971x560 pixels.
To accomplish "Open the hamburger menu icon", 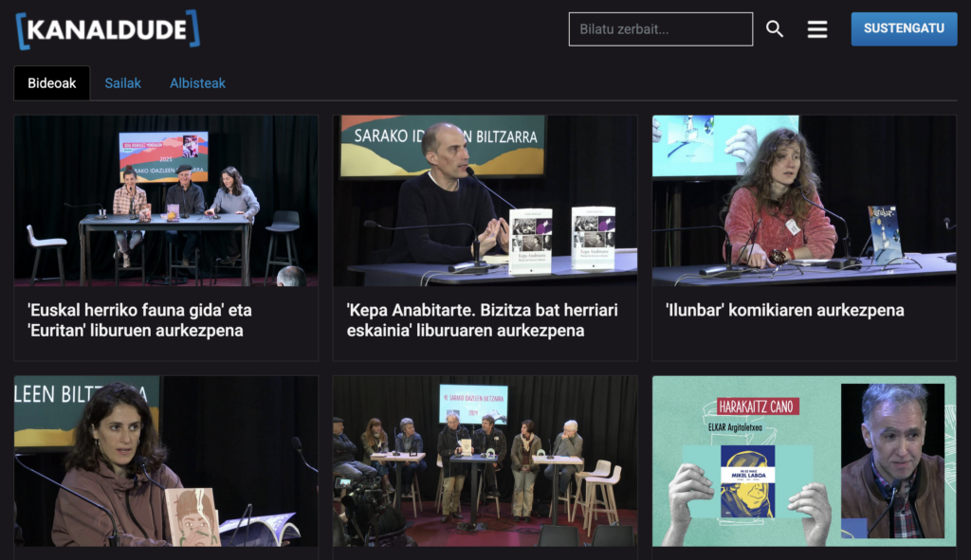I will [x=817, y=29].
